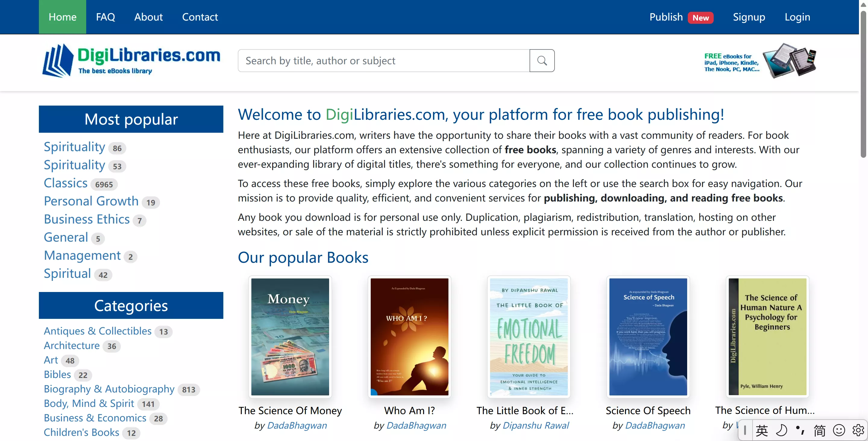
Task: Open the Contact menu item
Action: click(200, 17)
